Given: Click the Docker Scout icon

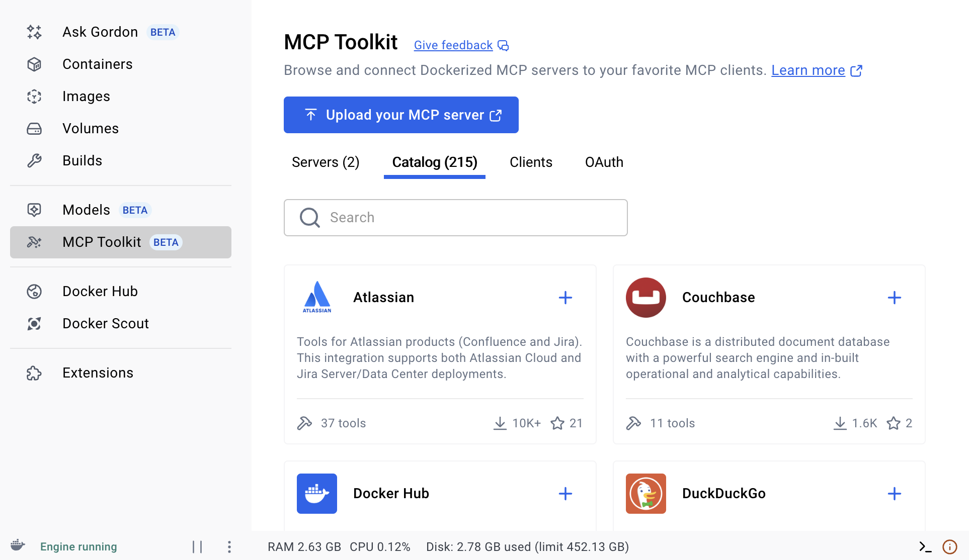Looking at the screenshot, I should pyautogui.click(x=34, y=324).
